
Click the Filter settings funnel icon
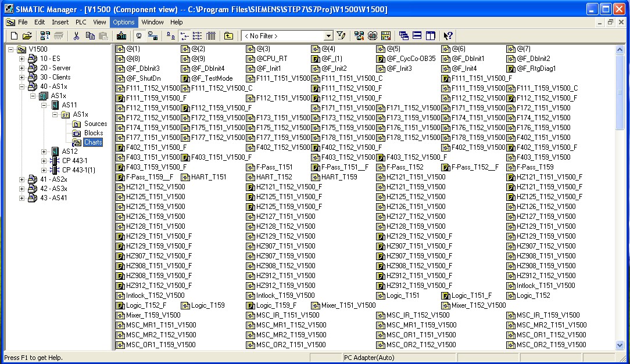point(341,36)
